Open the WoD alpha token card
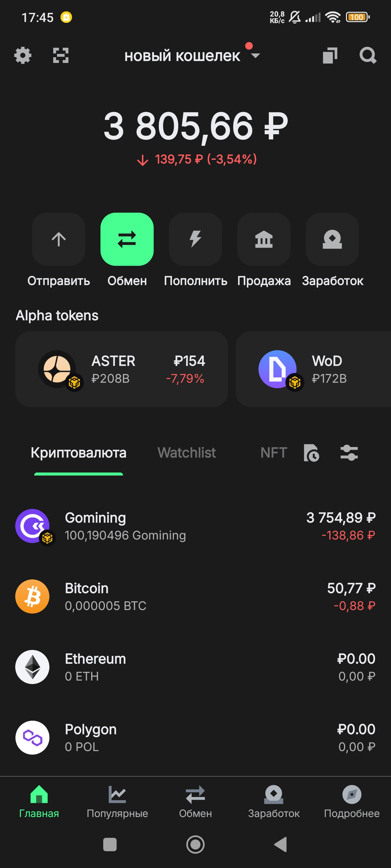 (314, 369)
